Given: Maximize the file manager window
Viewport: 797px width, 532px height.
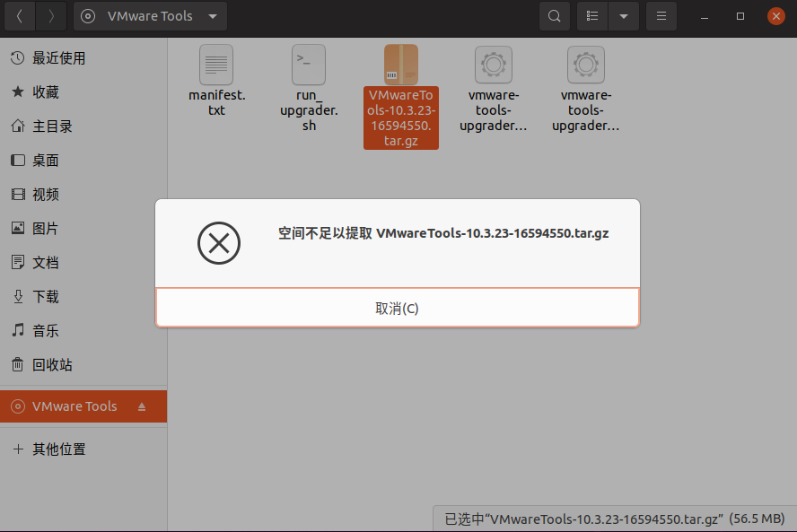Looking at the screenshot, I should pos(740,16).
